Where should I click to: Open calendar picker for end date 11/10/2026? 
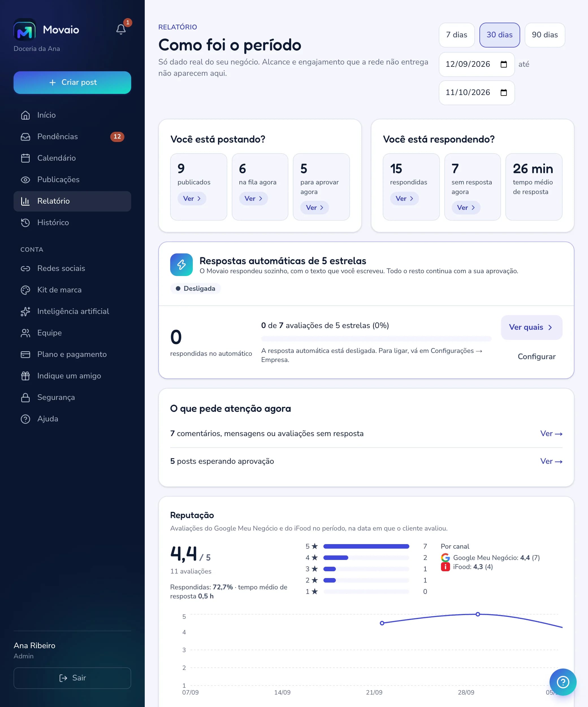point(503,92)
